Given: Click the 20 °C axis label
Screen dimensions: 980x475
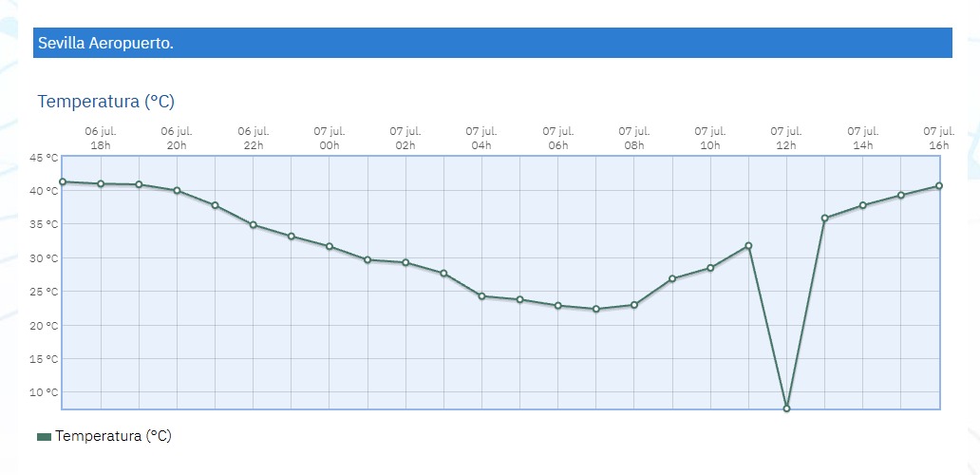Looking at the screenshot, I should coord(44,326).
